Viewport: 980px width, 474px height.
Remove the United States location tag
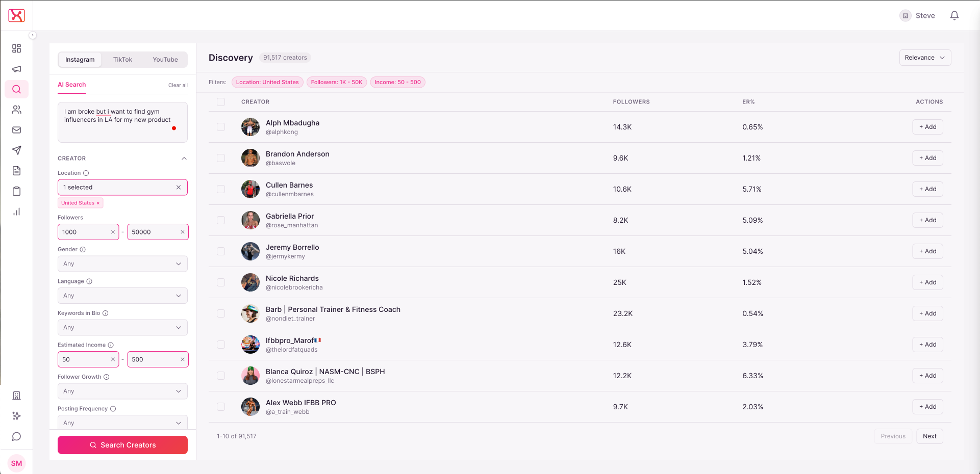pos(98,203)
